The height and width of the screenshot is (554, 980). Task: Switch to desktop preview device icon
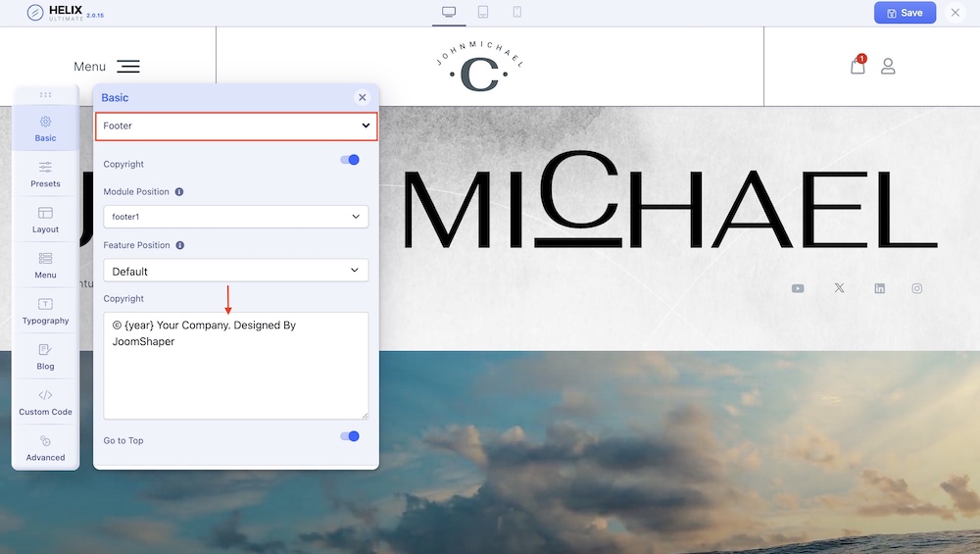449,12
